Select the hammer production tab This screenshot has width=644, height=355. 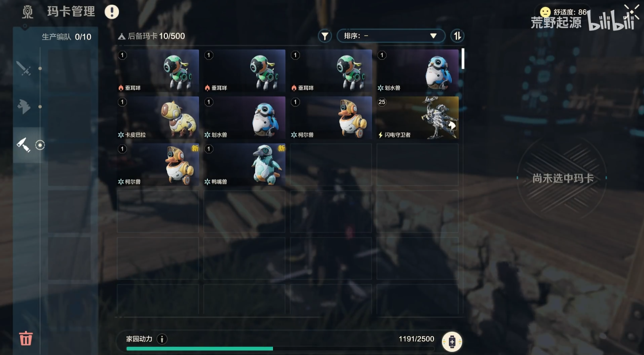point(23,145)
